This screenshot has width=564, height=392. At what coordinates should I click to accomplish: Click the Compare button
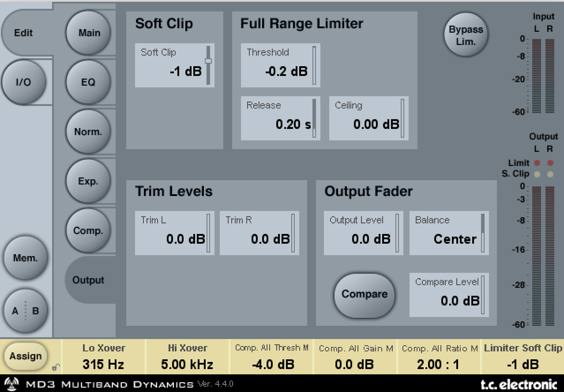point(365,294)
